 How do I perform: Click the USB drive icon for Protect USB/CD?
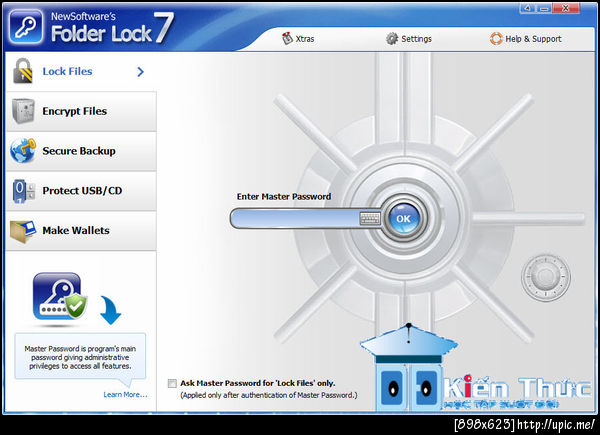click(23, 191)
